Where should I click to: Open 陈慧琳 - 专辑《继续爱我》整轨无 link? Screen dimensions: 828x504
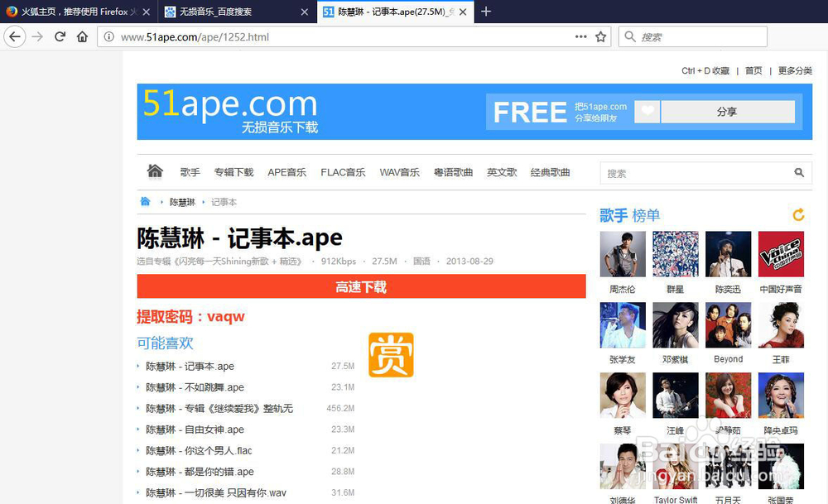(x=219, y=409)
